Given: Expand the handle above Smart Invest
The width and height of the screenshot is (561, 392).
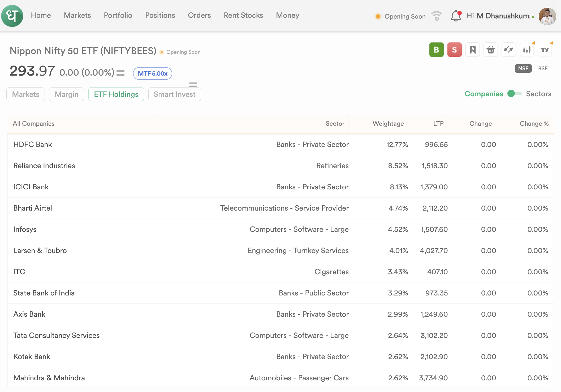Looking at the screenshot, I should coord(193,85).
